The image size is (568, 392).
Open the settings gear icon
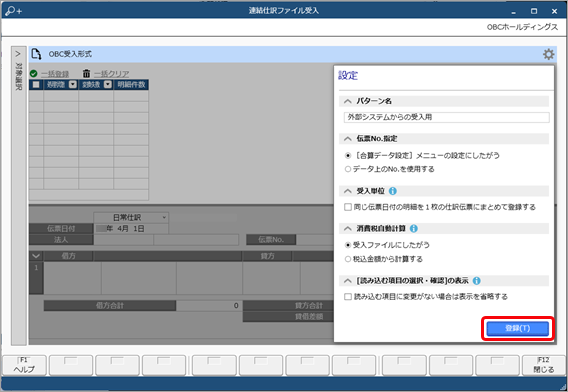pyautogui.click(x=548, y=54)
